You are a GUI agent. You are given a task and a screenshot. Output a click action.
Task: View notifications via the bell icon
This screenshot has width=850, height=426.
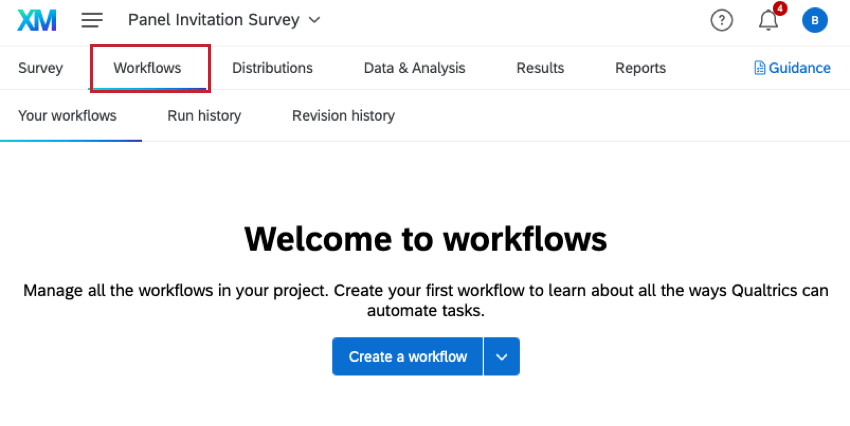768,20
